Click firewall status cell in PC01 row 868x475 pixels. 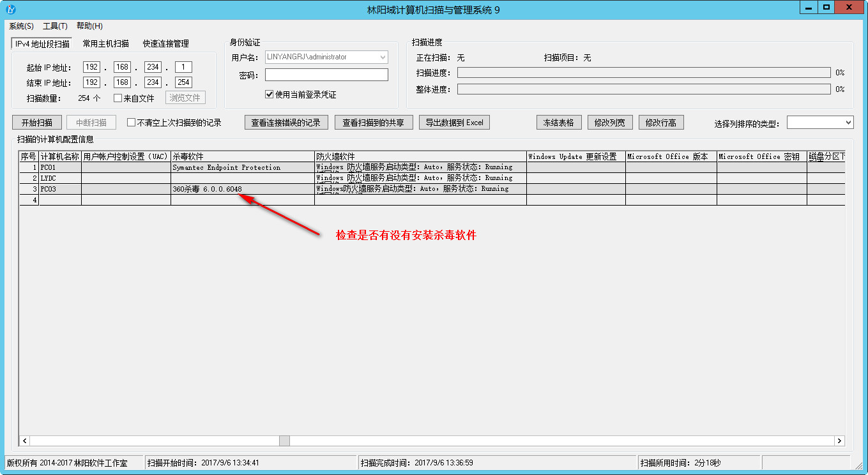tap(420, 167)
